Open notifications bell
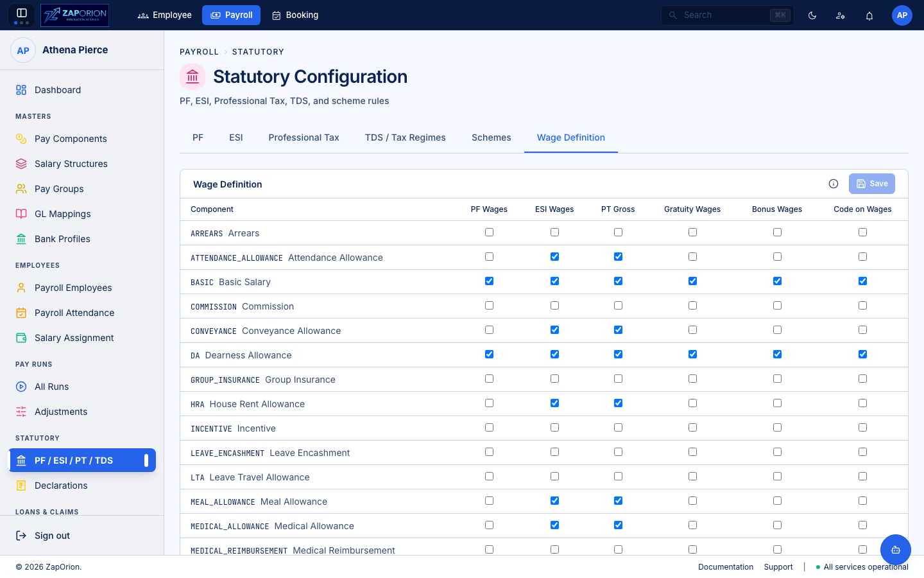Screen dimensions: 924x578 coord(869,15)
